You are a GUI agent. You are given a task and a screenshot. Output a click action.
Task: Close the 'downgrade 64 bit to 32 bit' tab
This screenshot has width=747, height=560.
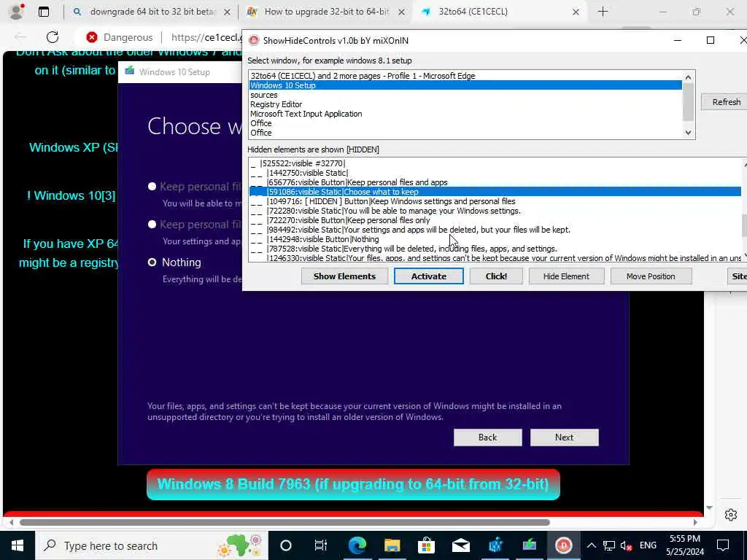click(228, 12)
